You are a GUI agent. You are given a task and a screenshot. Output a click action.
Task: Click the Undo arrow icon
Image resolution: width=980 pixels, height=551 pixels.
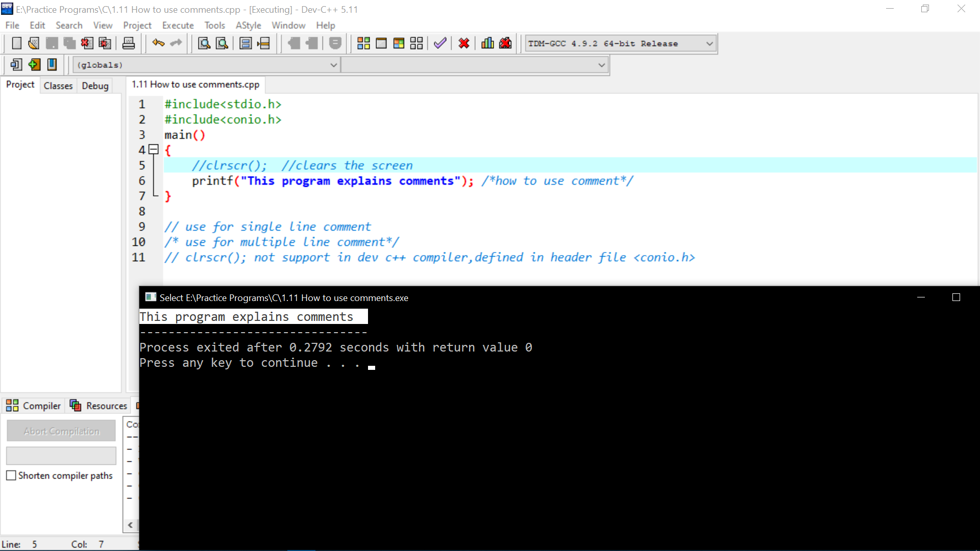(158, 43)
